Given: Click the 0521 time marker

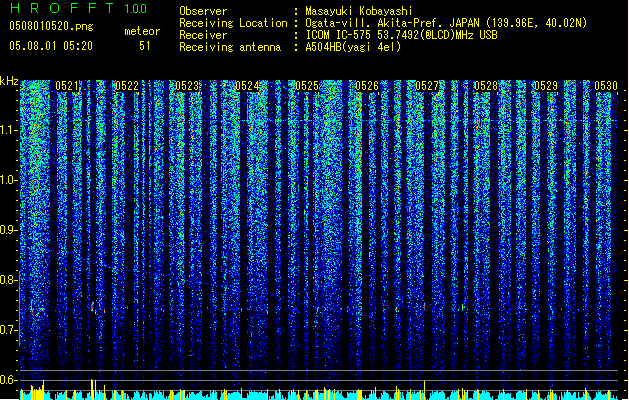Looking at the screenshot, I should pos(67,86).
